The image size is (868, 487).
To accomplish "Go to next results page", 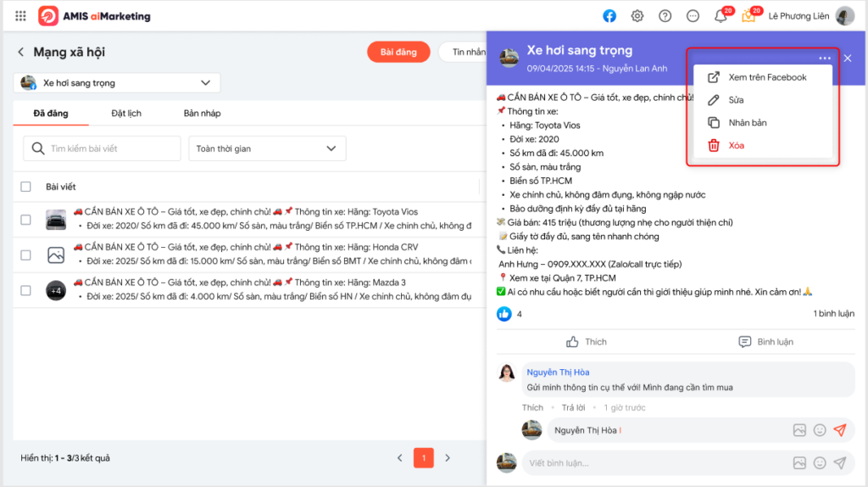I will [x=448, y=458].
